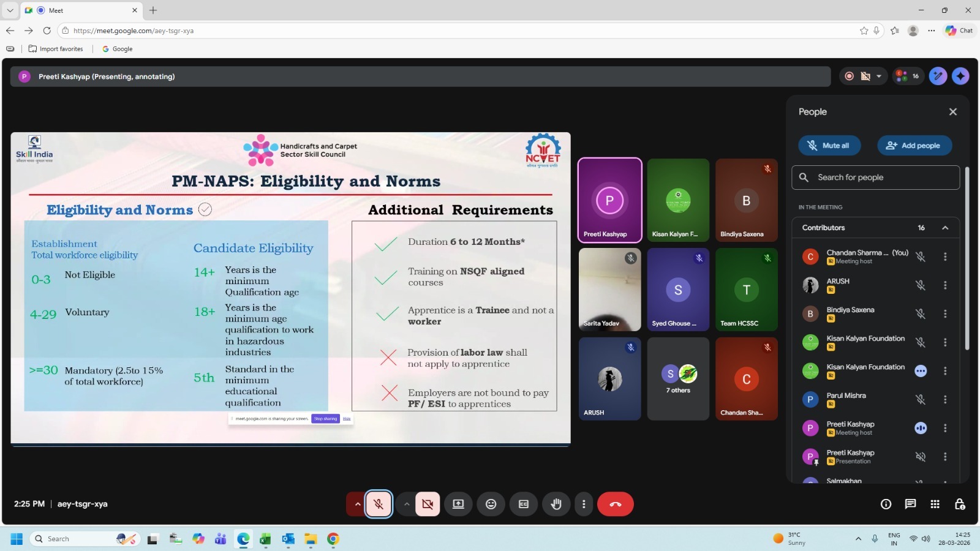Click the red leave call button

coord(615,504)
